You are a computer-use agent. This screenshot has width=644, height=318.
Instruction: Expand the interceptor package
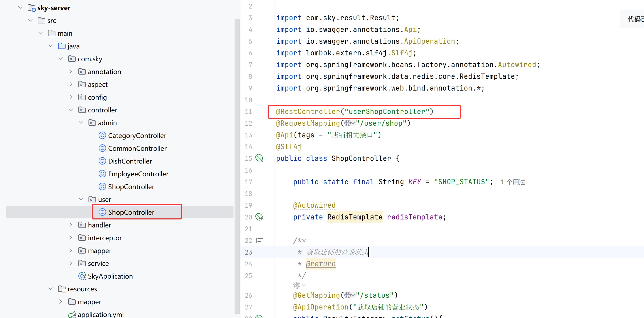click(x=71, y=238)
